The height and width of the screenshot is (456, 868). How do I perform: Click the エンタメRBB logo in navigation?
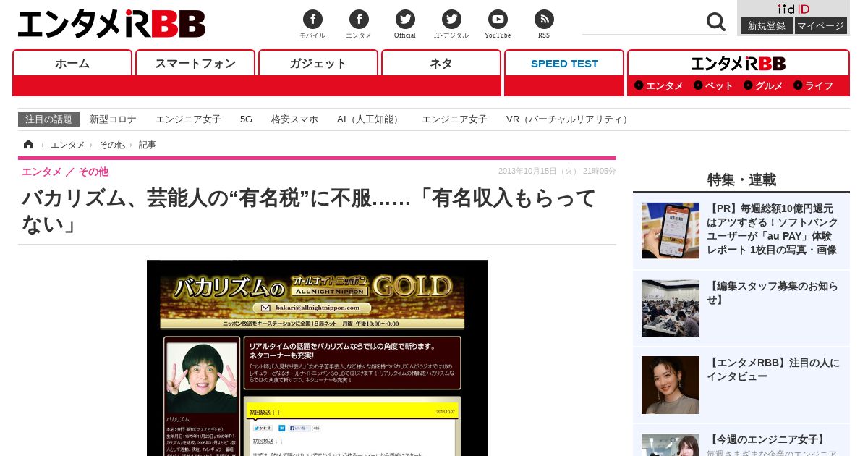(738, 64)
